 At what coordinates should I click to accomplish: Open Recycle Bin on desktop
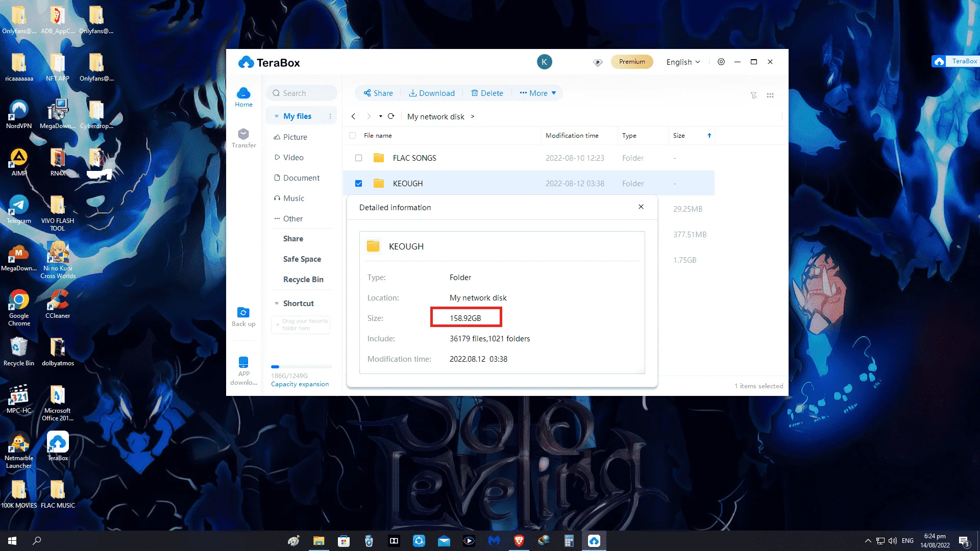click(x=19, y=352)
